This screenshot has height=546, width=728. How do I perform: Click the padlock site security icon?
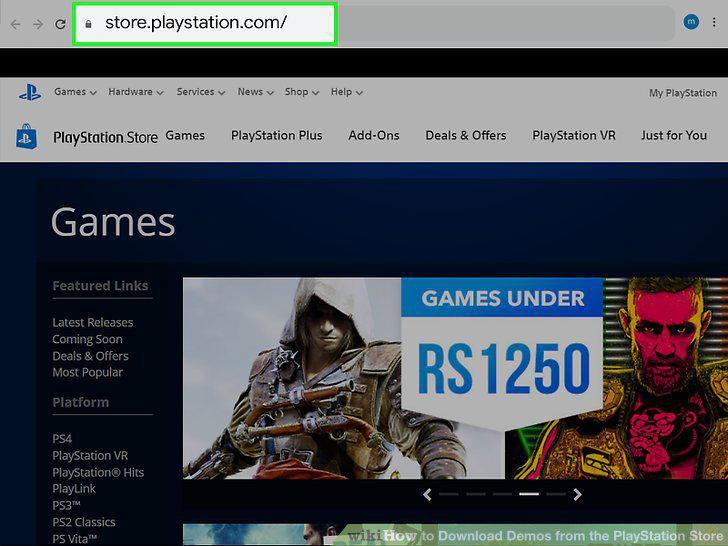pos(88,24)
